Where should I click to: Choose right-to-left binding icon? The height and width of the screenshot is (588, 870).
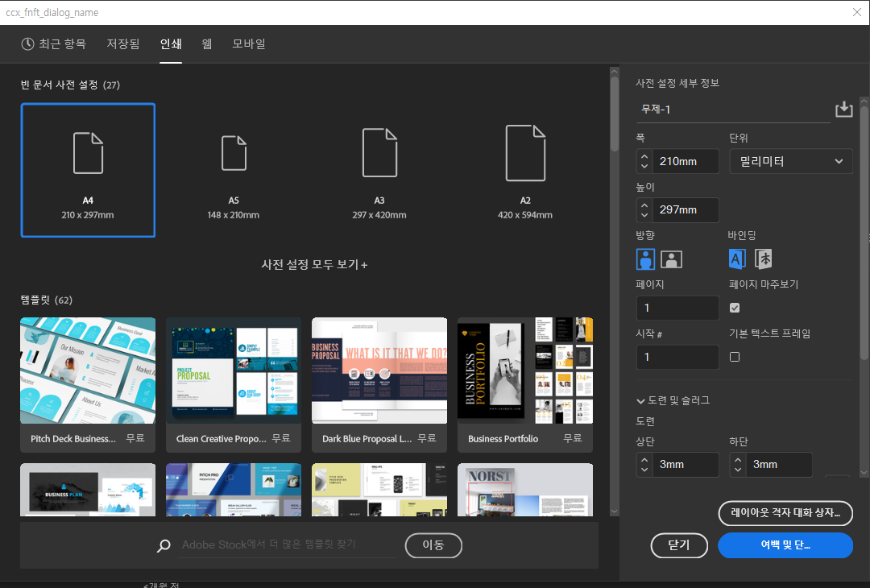(764, 259)
